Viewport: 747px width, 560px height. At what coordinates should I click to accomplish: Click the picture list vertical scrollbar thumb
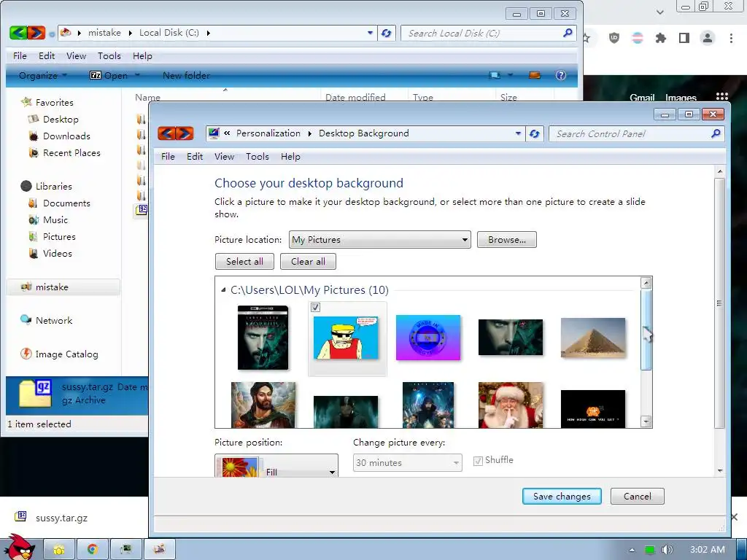[x=646, y=330]
